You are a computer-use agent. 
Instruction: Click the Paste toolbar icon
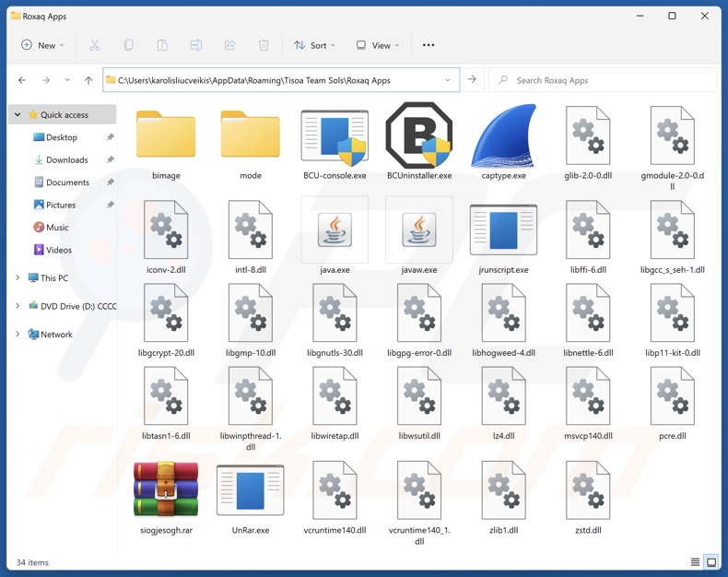(162, 45)
